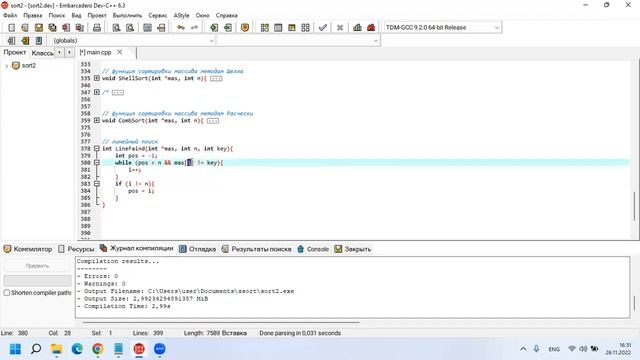Image resolution: width=640 pixels, height=360 pixels.
Task: Expand the folded CombSort function at line 359
Action: click(97, 120)
